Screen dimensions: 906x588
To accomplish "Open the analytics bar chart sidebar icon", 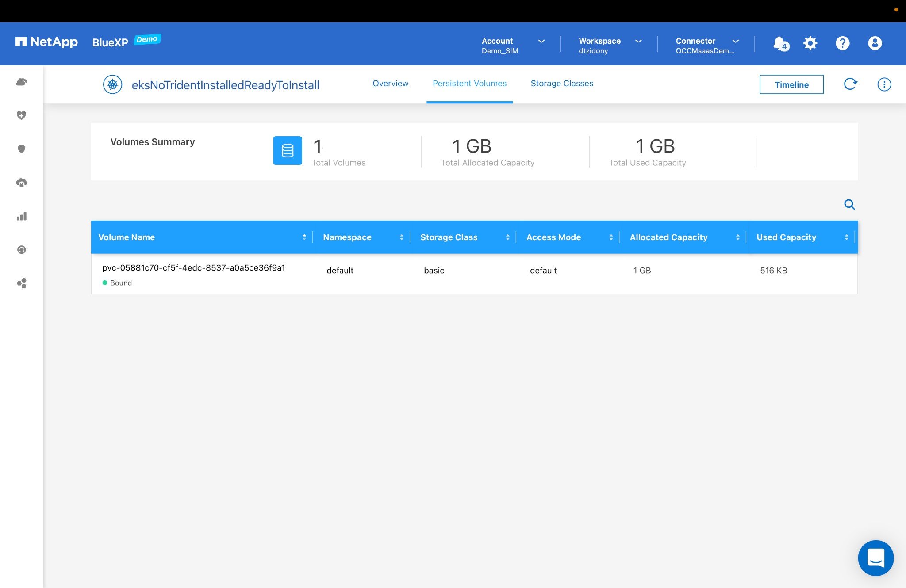I will (21, 216).
